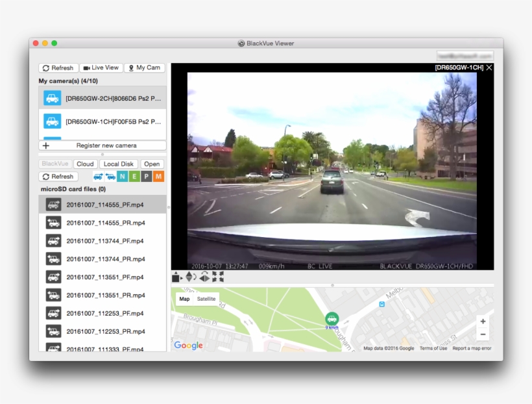Click the vertical flip icon under the video

[189, 277]
